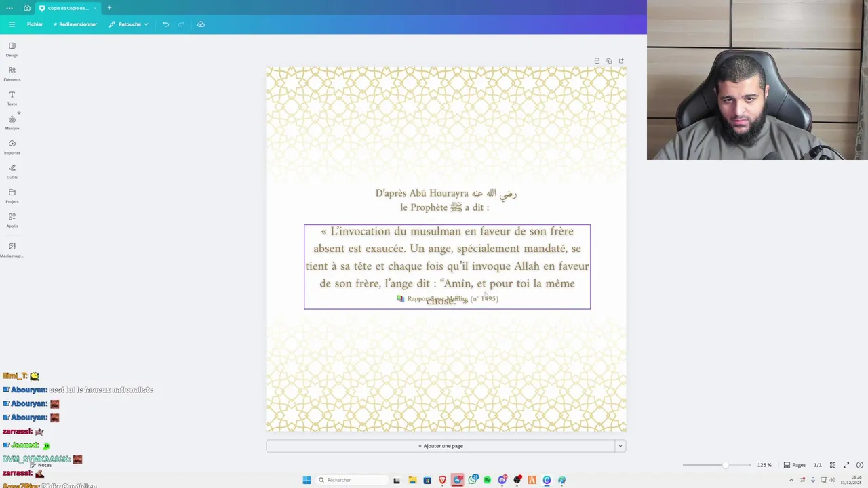The image size is (868, 488).
Task: Add a new page via page-plus icon
Action: pyautogui.click(x=621, y=61)
